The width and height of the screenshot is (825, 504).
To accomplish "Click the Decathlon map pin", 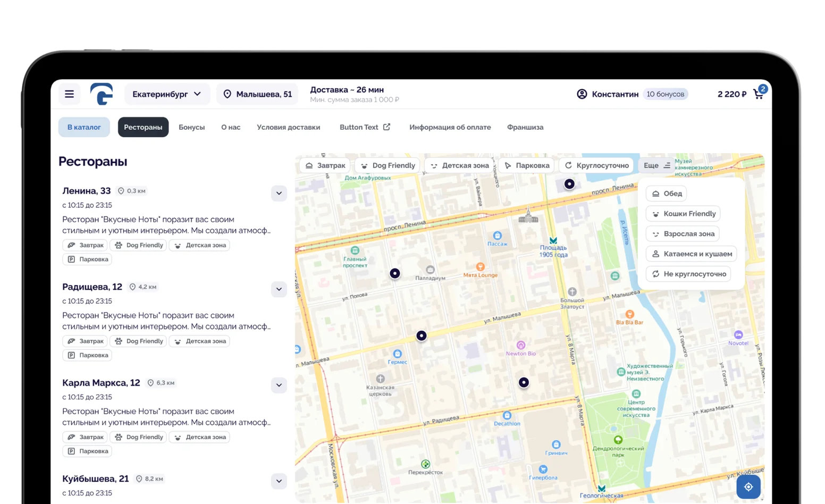I will [x=507, y=415].
